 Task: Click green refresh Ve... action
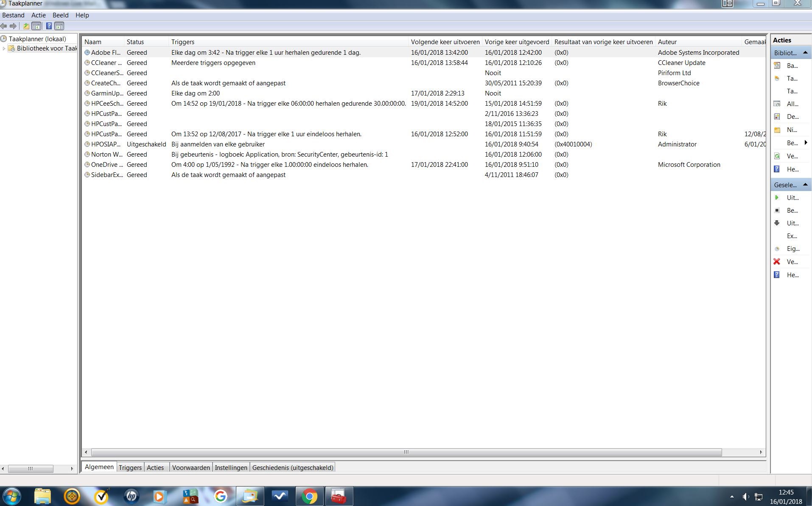[x=792, y=156]
